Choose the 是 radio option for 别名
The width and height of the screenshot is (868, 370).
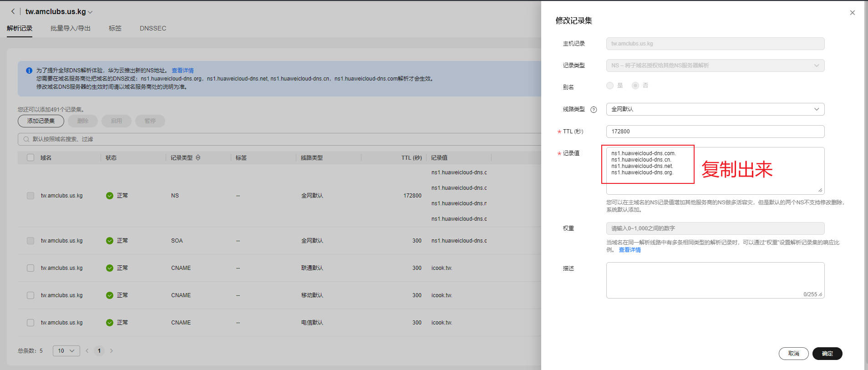click(x=610, y=86)
